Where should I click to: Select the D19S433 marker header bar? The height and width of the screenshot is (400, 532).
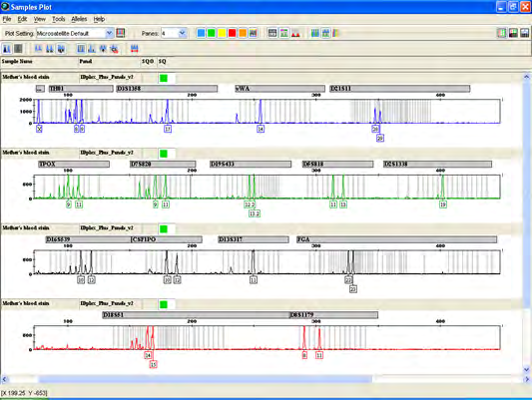coord(251,164)
